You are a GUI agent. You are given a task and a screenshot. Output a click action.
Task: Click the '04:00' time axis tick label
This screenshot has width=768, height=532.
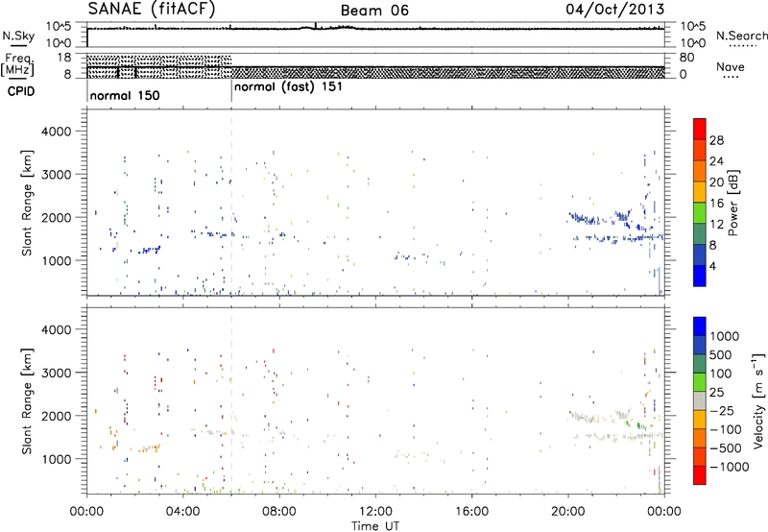point(182,512)
